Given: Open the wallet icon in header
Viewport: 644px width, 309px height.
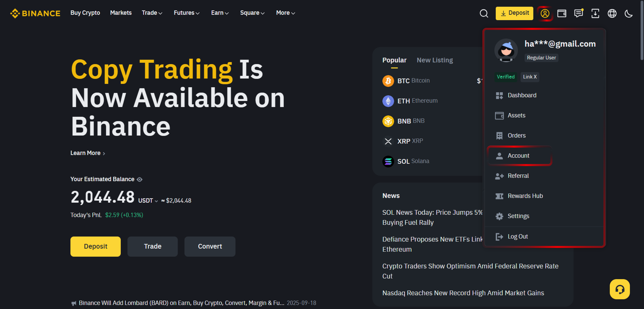Looking at the screenshot, I should point(561,13).
